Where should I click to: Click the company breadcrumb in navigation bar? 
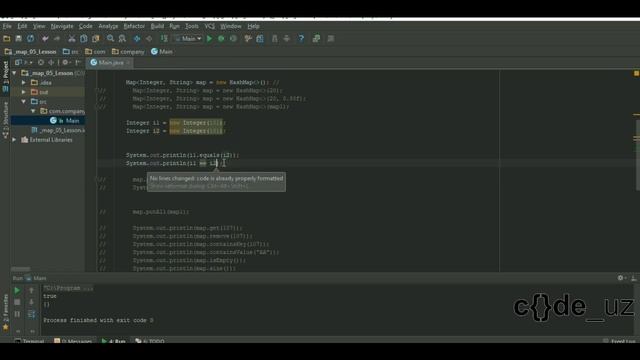tap(128, 52)
